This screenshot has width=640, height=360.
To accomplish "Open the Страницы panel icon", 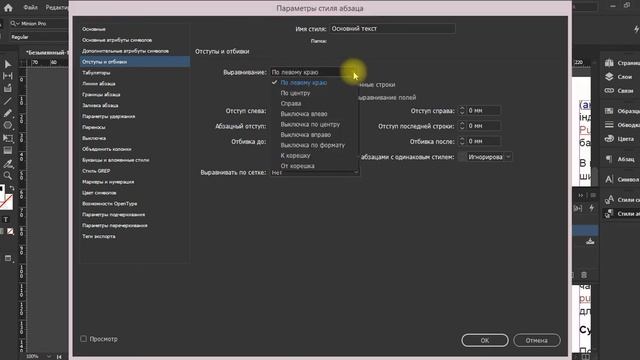I will [x=609, y=63].
